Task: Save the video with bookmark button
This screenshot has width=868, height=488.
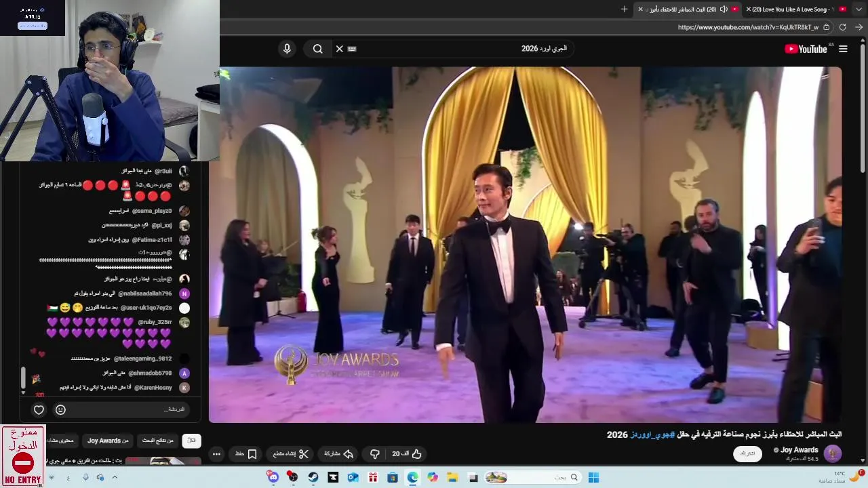Action: coord(246,453)
